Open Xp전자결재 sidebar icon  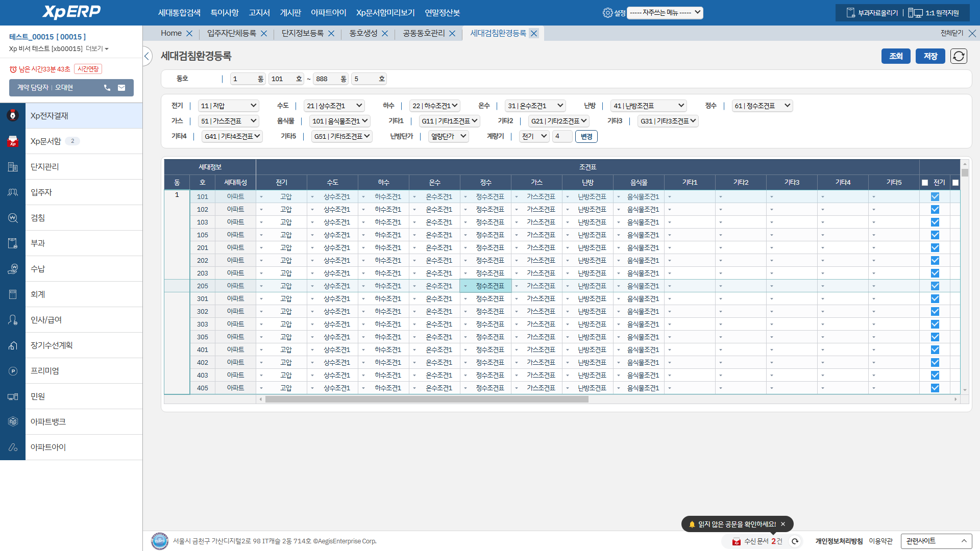point(13,116)
